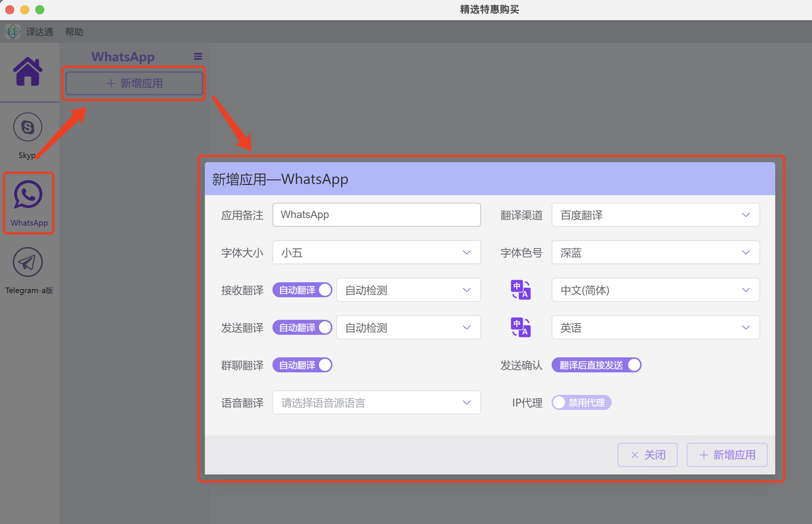Enable the IP代理 禁用代理 switch
Screen dimensions: 812x524
pos(581,402)
